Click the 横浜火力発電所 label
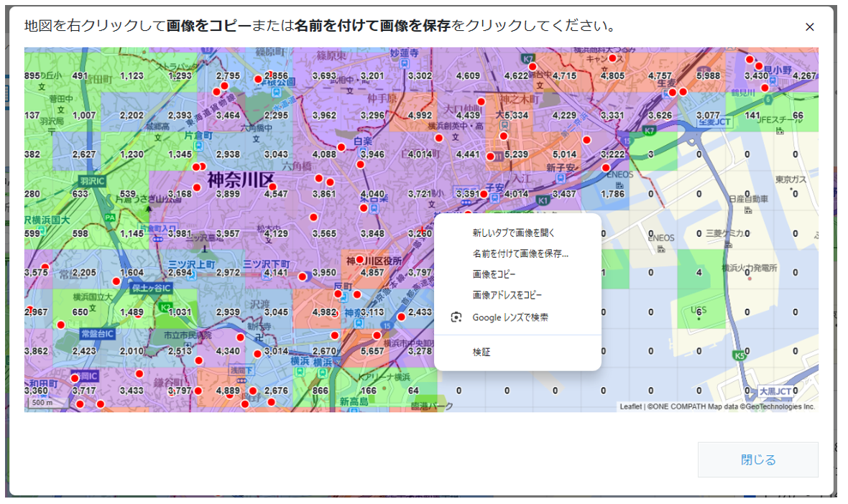This screenshot has width=848, height=504. (x=749, y=268)
